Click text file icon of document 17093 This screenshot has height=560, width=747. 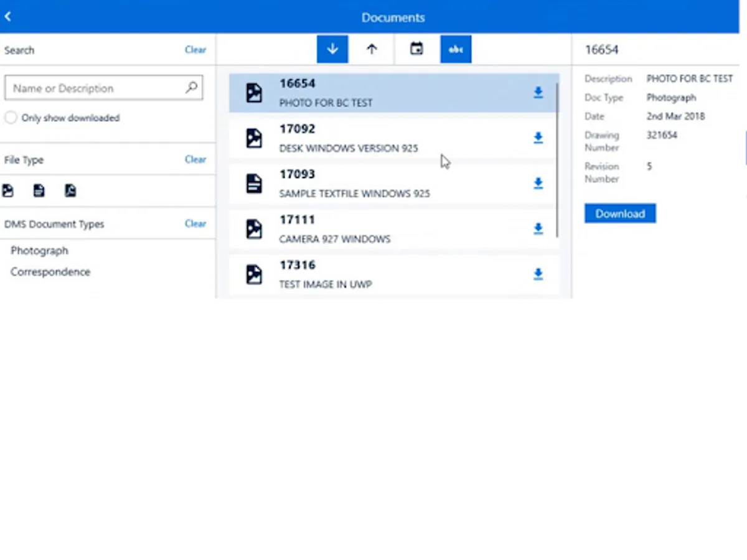[254, 184]
